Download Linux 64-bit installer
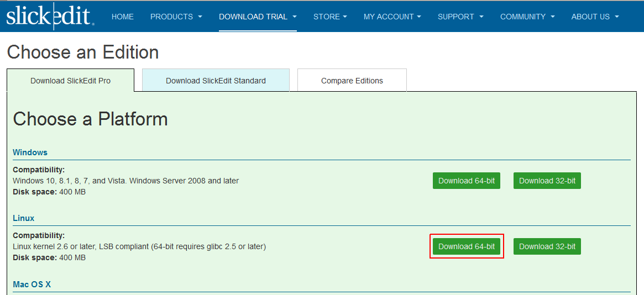This screenshot has height=295, width=644. [467, 246]
